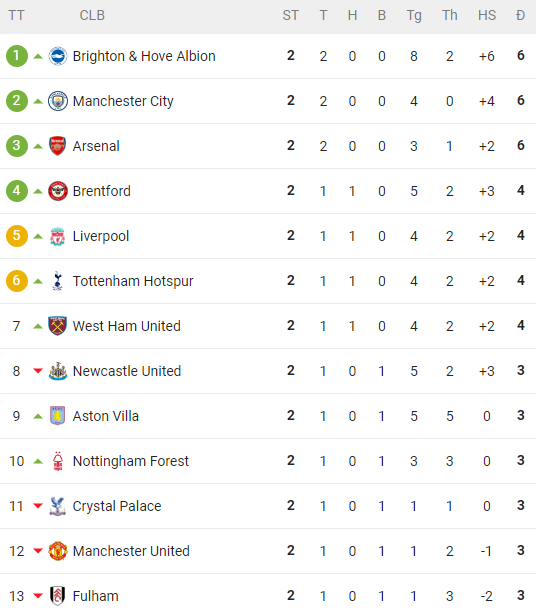Click the Brighton & Hove Albion crest
Image resolution: width=555 pixels, height=616 pixels.
[58, 56]
